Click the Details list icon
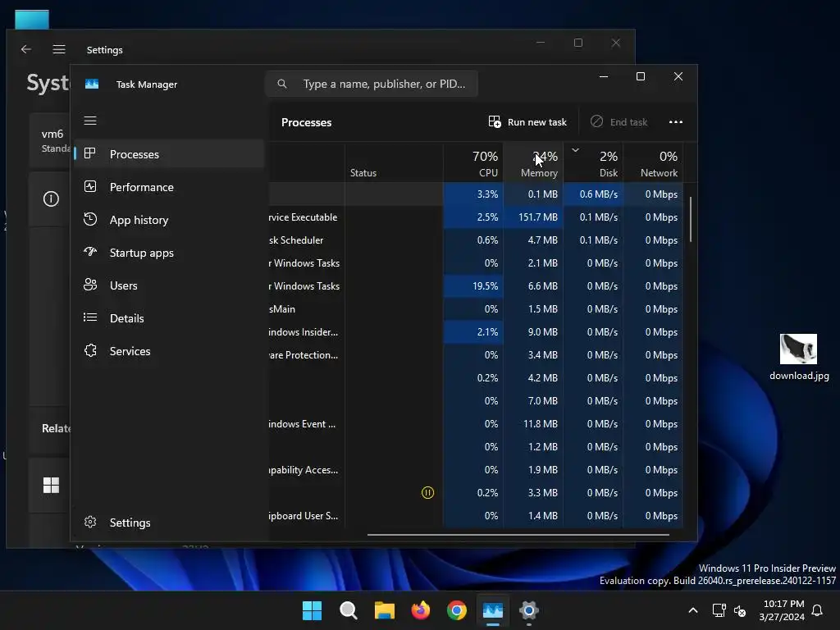840x630 pixels. (90, 317)
